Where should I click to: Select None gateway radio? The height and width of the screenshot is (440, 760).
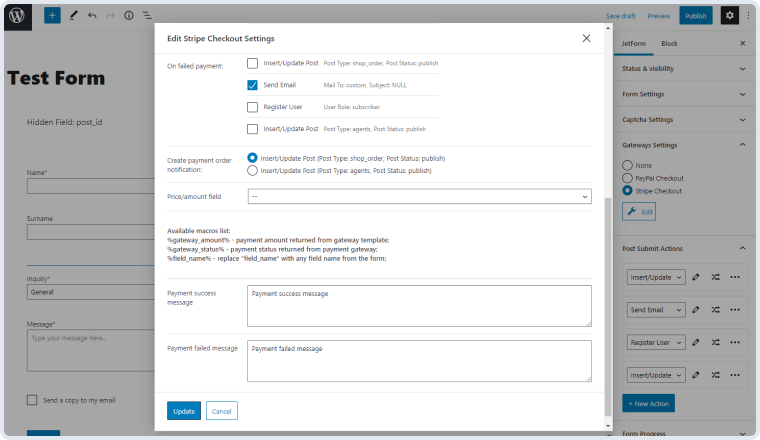(627, 165)
